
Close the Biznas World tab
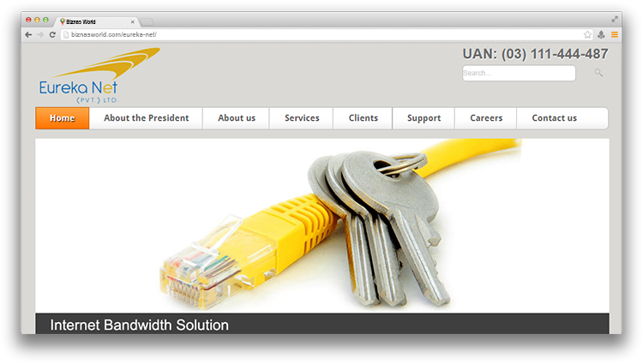132,22
